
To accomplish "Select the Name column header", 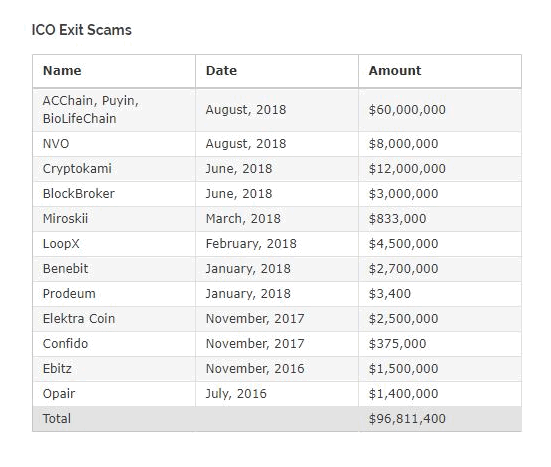I will (62, 71).
